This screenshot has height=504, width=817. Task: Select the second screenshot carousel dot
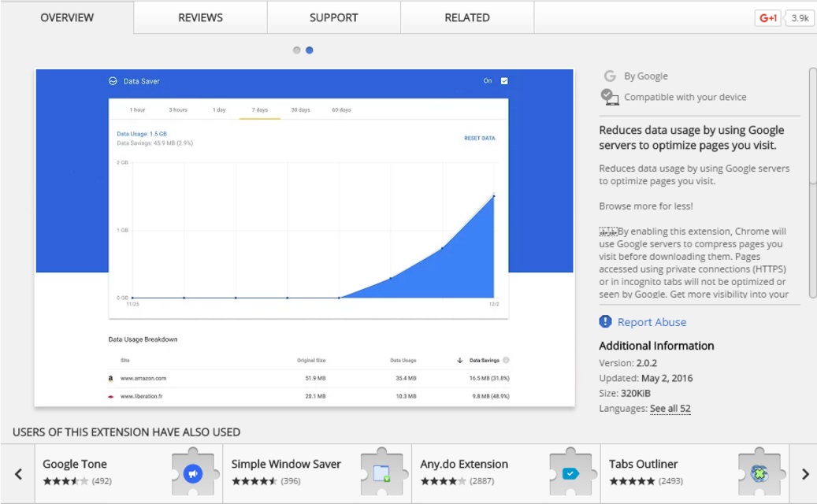point(310,50)
